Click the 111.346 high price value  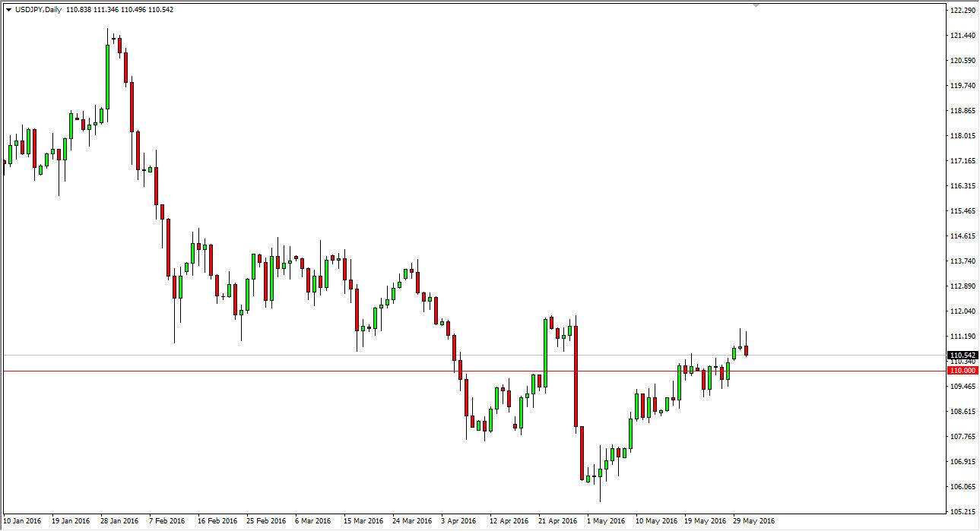tap(106, 10)
